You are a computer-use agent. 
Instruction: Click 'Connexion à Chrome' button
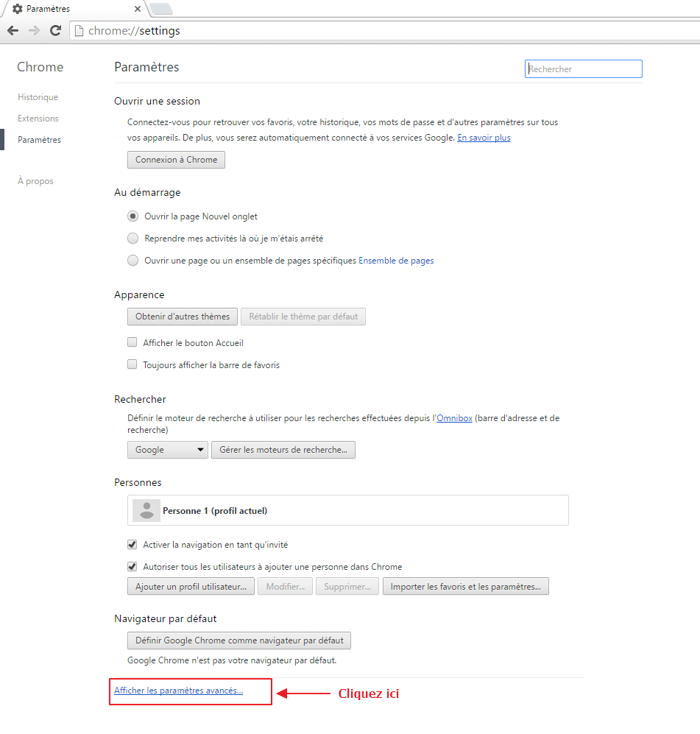[176, 160]
